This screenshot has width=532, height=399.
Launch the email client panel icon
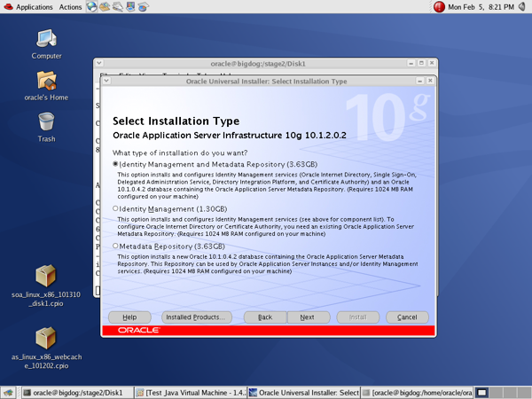click(x=105, y=6)
